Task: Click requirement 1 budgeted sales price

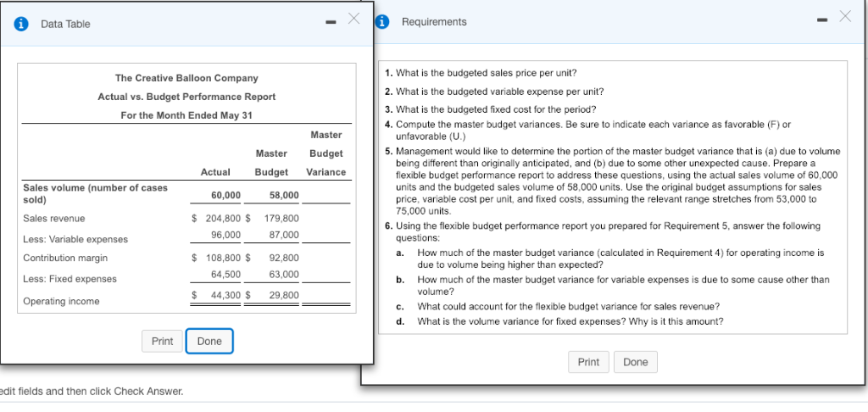Action: 481,73
